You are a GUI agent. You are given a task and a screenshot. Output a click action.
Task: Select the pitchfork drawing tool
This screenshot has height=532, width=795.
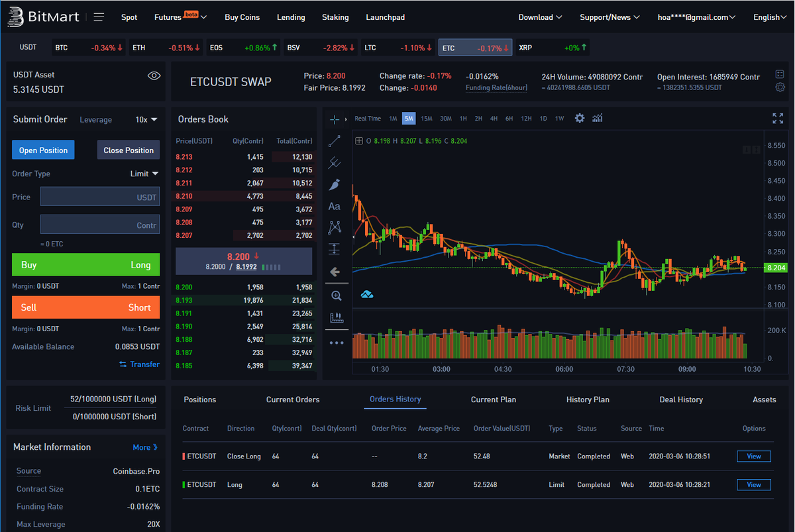pyautogui.click(x=335, y=162)
